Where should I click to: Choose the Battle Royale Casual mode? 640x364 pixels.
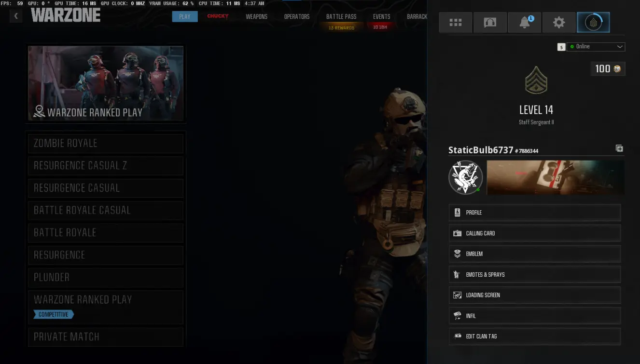tap(106, 211)
